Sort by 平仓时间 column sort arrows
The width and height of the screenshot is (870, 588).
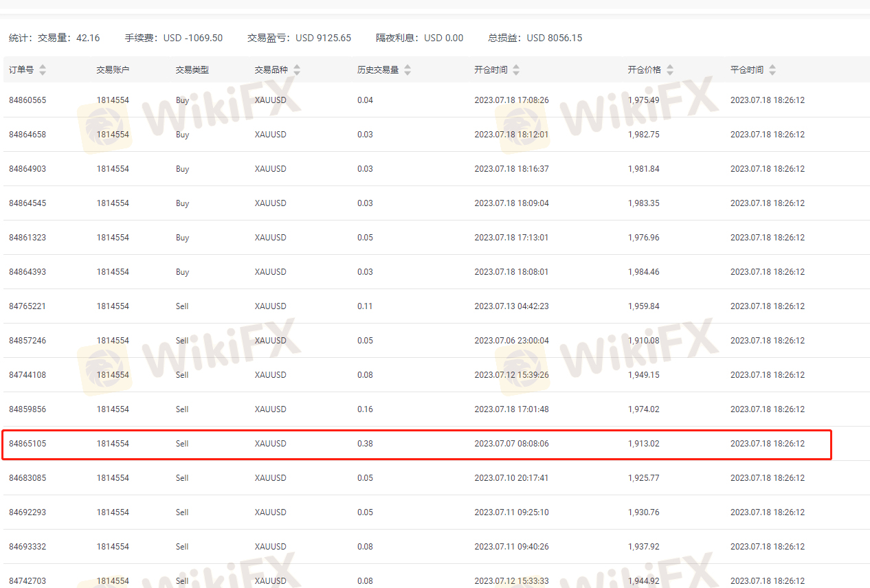point(772,70)
